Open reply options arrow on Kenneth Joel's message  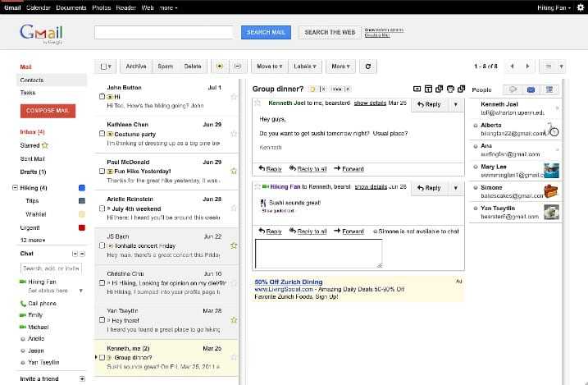tap(456, 105)
